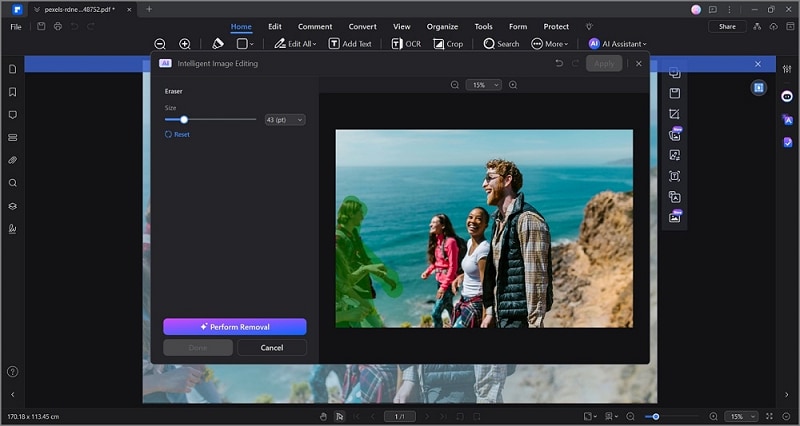Zoom out in the image editing preview
This screenshot has width=800, height=426.
pos(455,85)
